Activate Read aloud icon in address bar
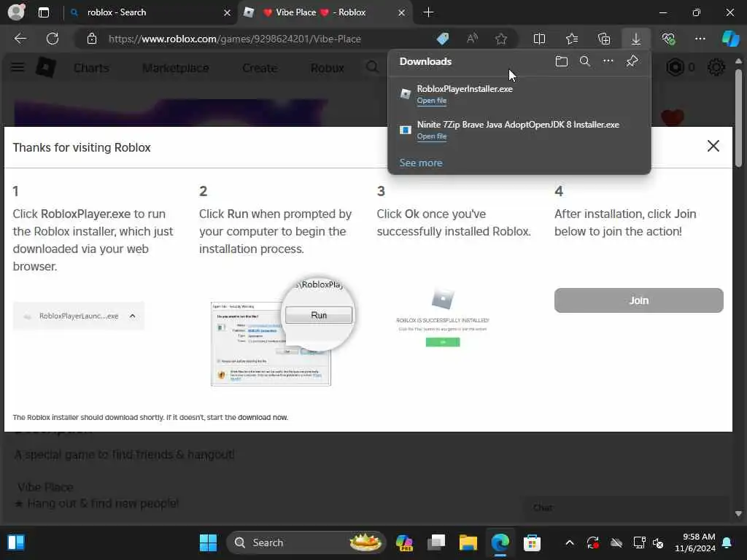The height and width of the screenshot is (560, 747). pyautogui.click(x=472, y=39)
